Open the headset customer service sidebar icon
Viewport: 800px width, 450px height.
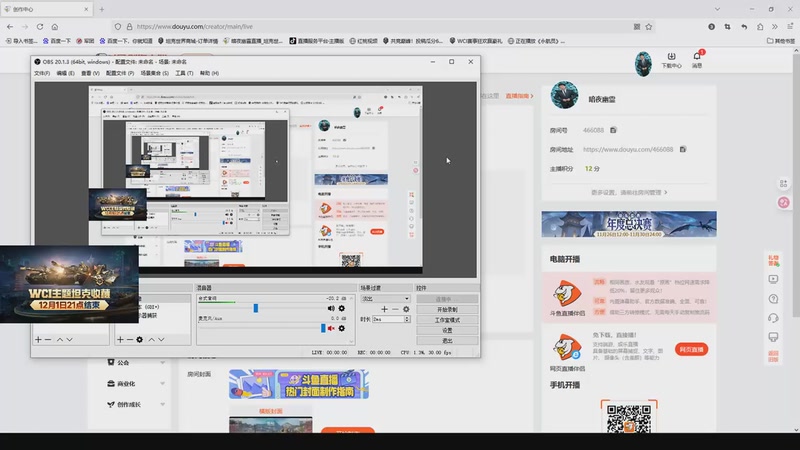[x=773, y=318]
